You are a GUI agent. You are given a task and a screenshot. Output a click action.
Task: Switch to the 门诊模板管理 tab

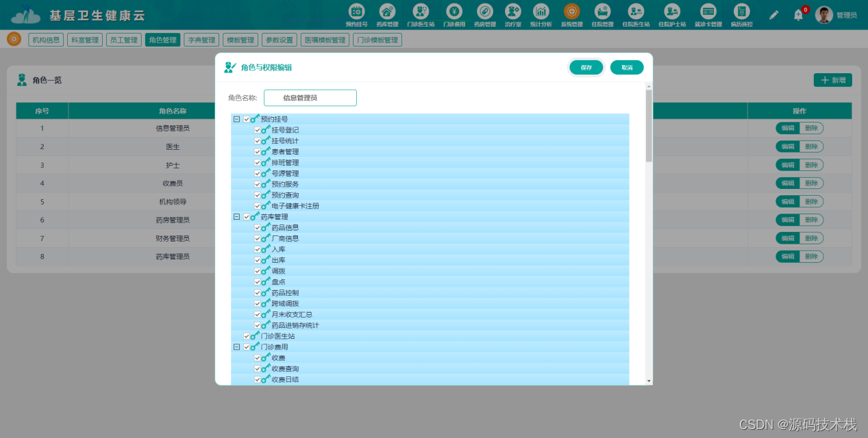(x=377, y=40)
